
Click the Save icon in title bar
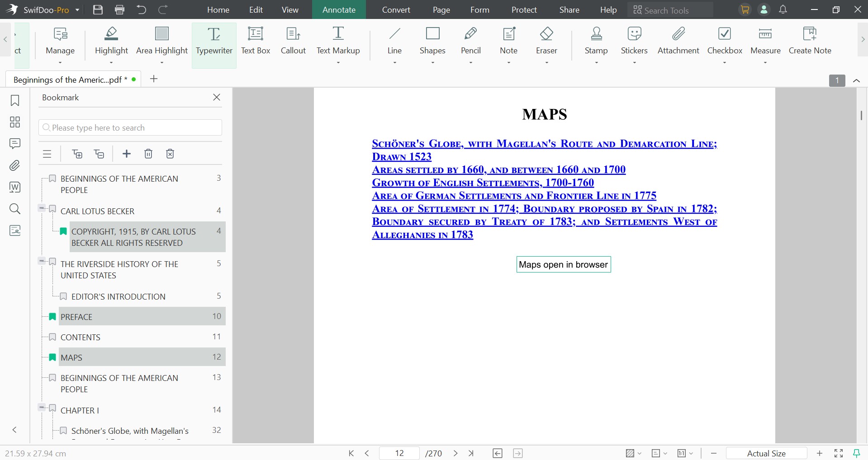(98, 9)
